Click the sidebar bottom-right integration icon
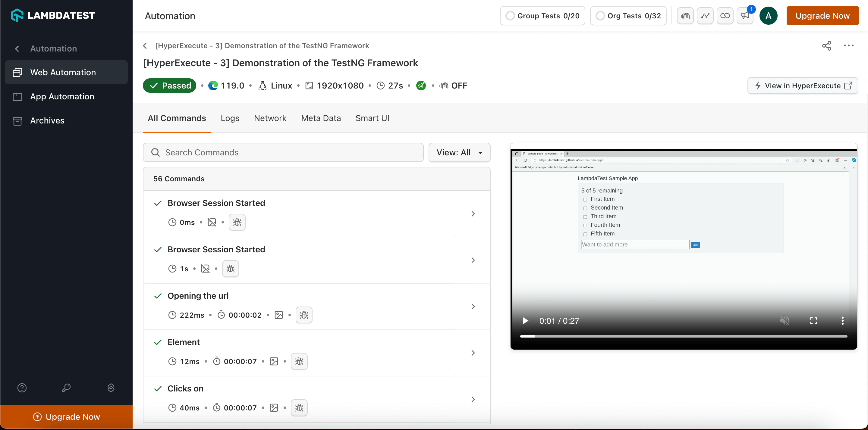 pyautogui.click(x=111, y=388)
